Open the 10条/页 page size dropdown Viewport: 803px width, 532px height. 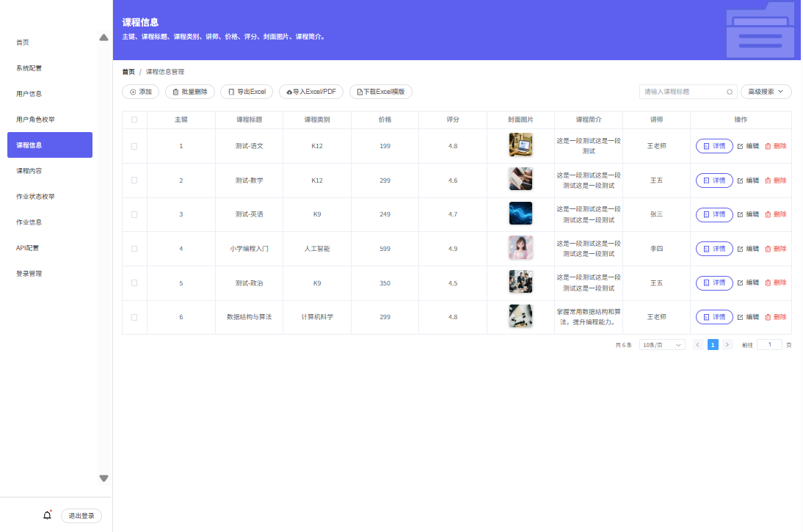(x=661, y=345)
